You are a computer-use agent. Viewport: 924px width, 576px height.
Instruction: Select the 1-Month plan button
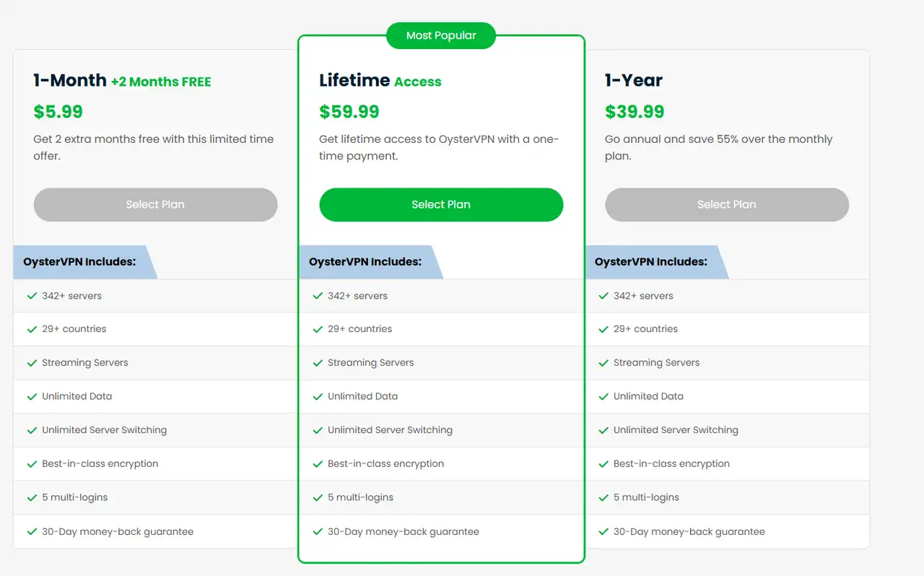click(155, 204)
